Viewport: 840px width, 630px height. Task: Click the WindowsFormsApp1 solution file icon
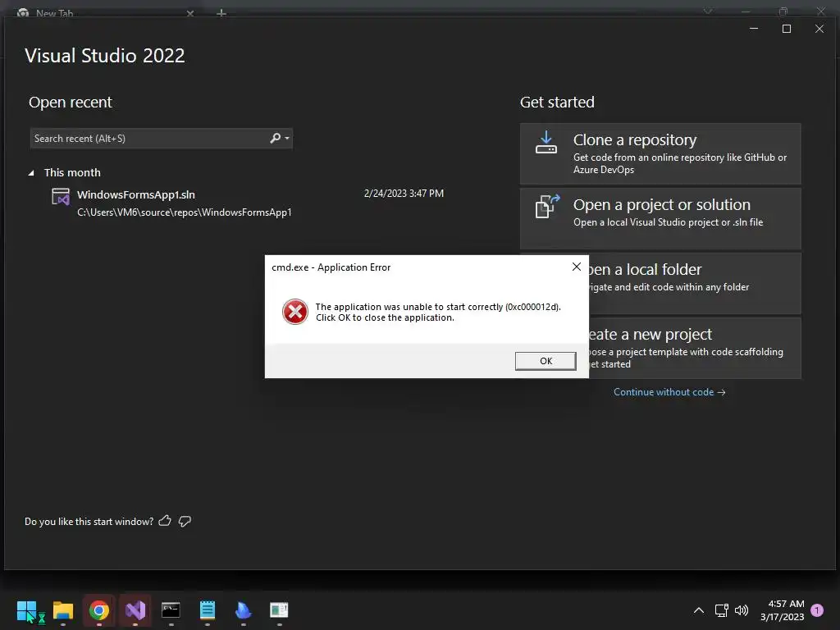point(61,197)
